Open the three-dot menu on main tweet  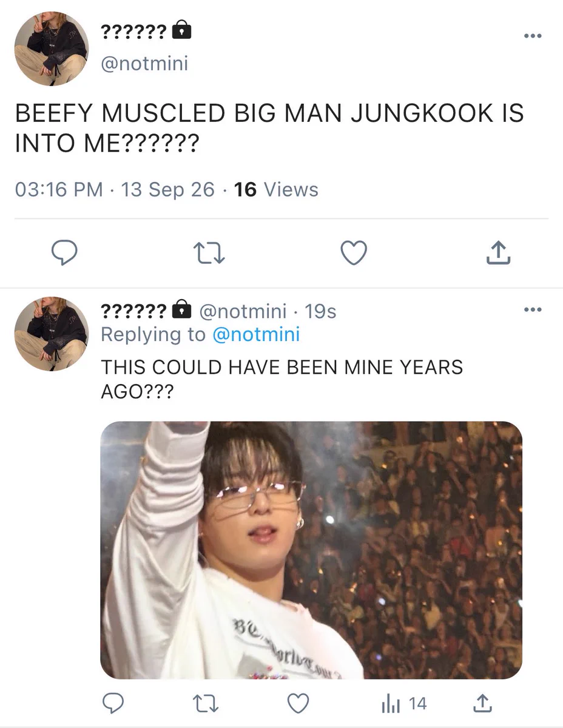(x=532, y=36)
